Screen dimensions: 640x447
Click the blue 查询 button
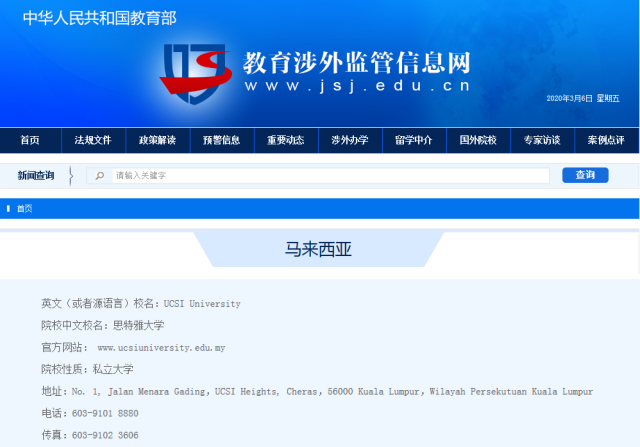click(x=585, y=175)
